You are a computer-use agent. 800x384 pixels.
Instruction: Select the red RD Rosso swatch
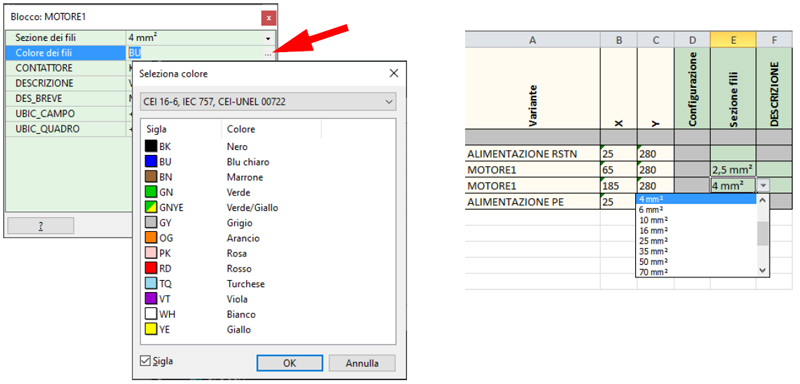[x=151, y=269]
